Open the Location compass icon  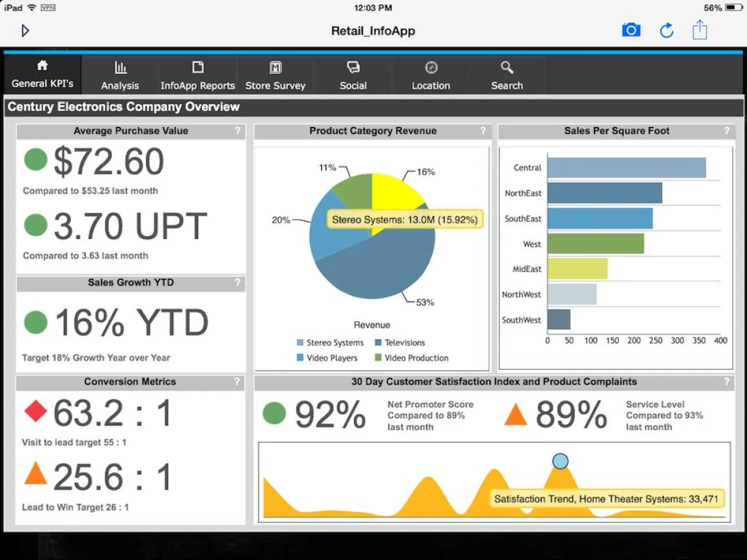[431, 68]
